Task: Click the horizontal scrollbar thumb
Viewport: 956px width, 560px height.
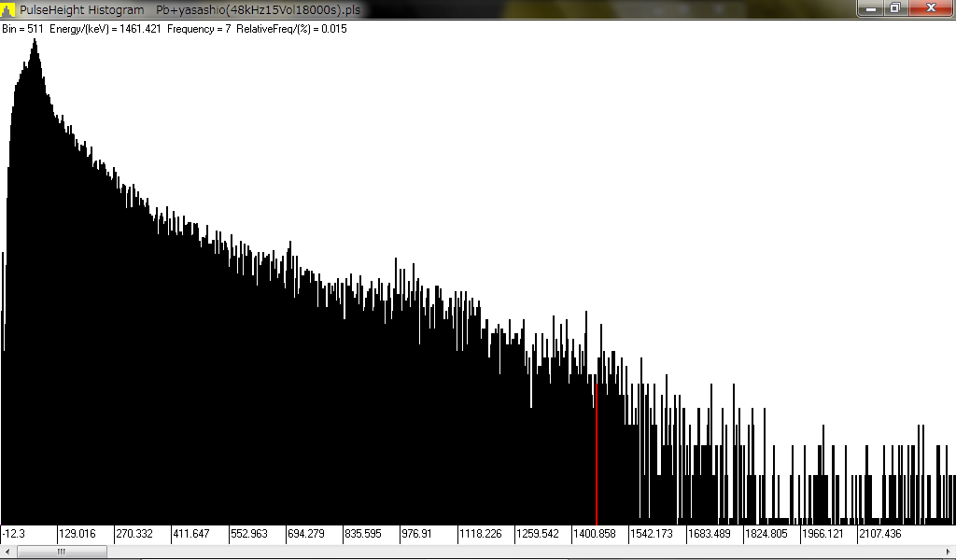Action: (61, 552)
